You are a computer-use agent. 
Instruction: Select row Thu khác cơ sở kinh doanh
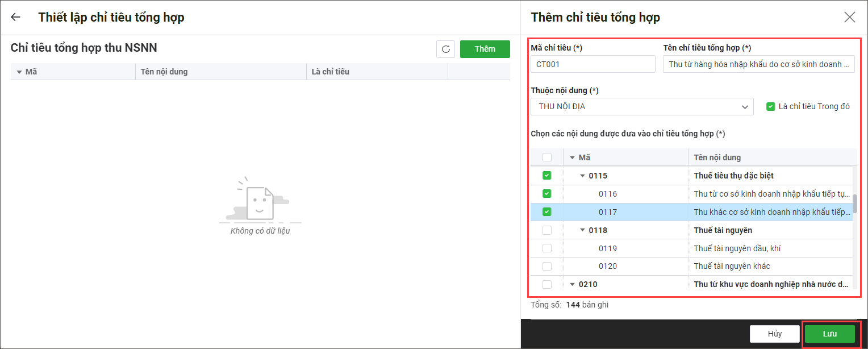pyautogui.click(x=692, y=212)
